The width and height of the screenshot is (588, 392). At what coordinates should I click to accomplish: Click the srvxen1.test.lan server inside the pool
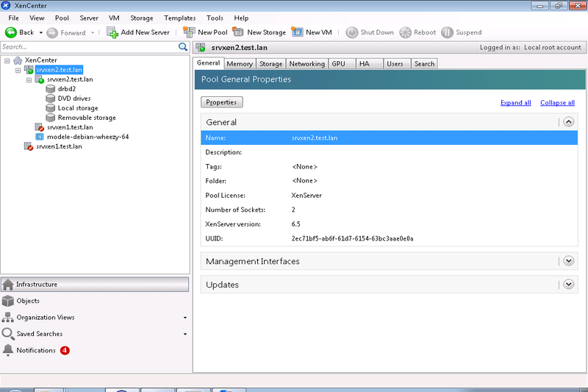(x=70, y=127)
